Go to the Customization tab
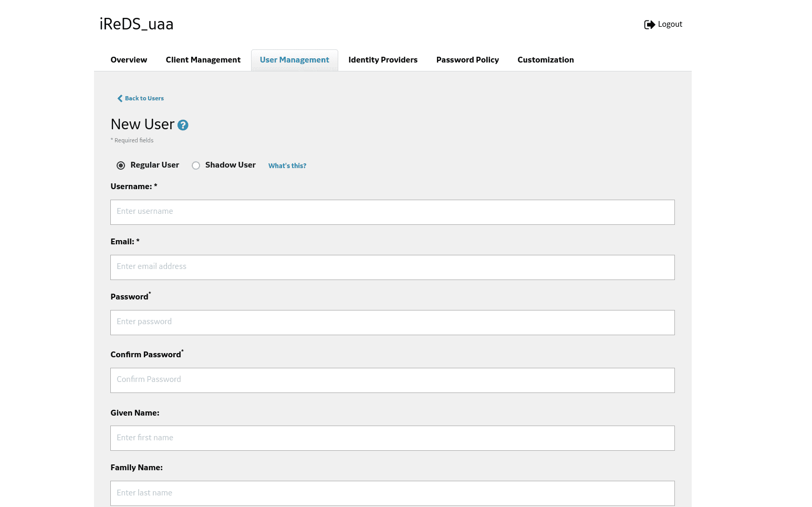The width and height of the screenshot is (812, 507). (x=546, y=60)
